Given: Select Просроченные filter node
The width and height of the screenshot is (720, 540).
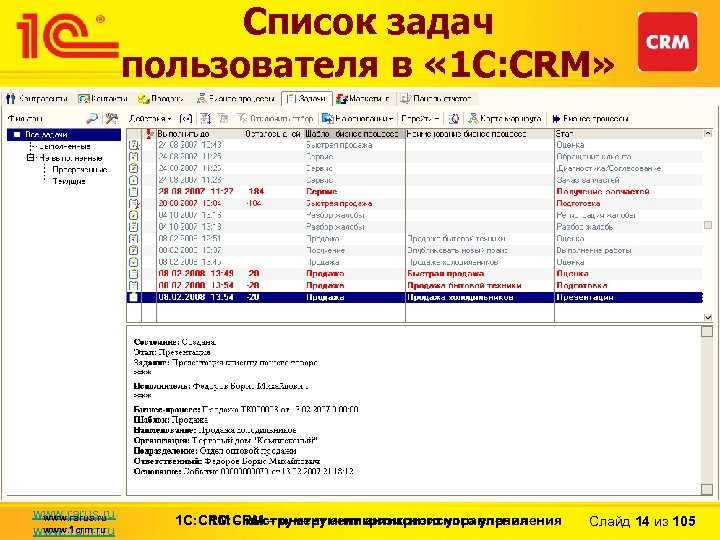Looking at the screenshot, I should tap(79, 169).
